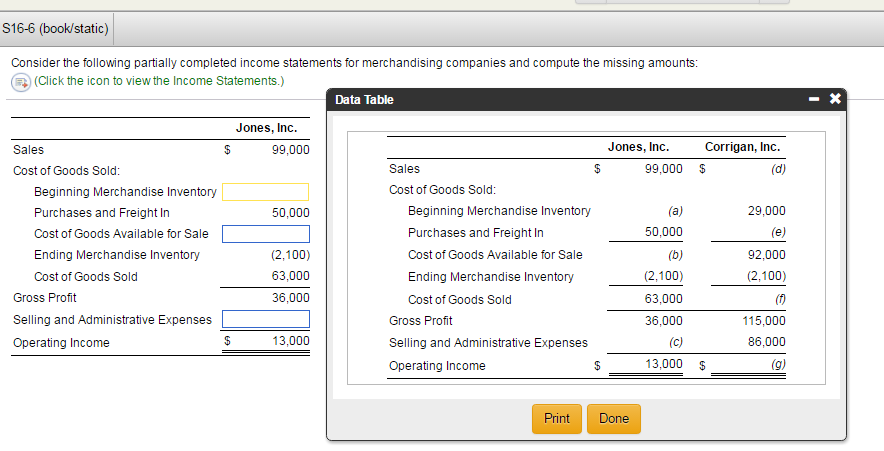This screenshot has height=451, width=884.
Task: Click Jones Cost of Goods Available (b)
Action: point(675,255)
